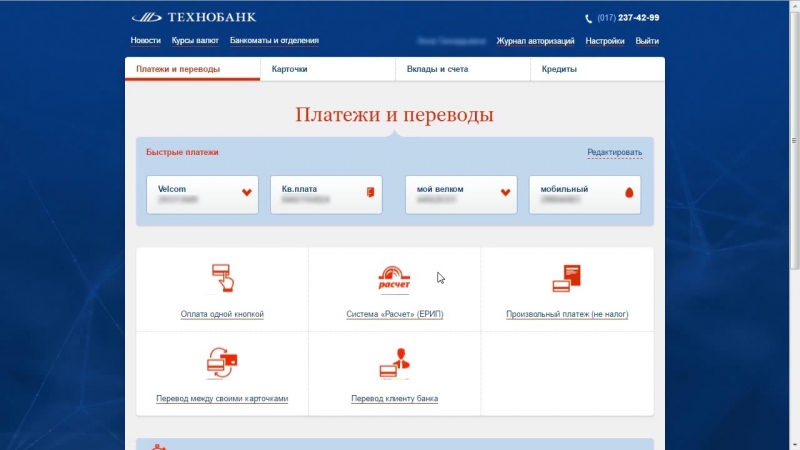
Task: Click Выйти to log out
Action: 647,42
